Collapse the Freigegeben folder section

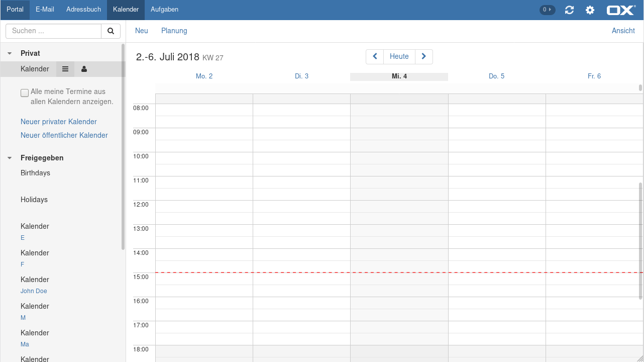(10, 158)
